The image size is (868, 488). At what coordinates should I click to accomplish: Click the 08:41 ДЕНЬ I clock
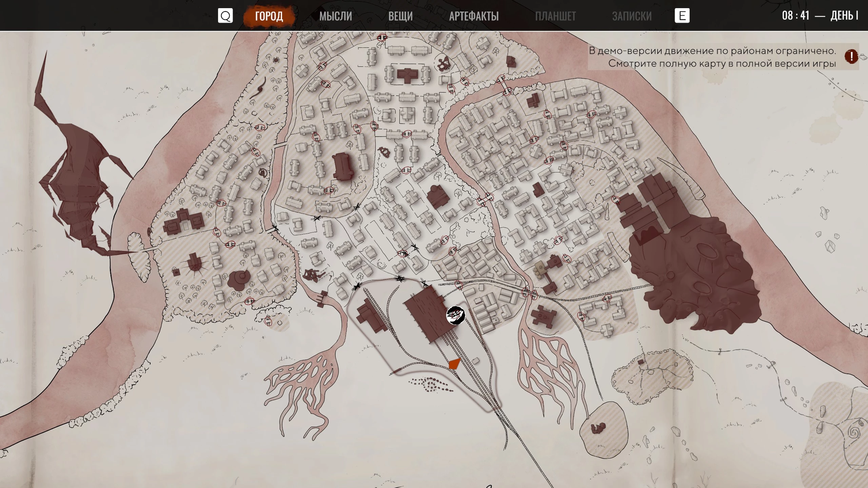[820, 16]
